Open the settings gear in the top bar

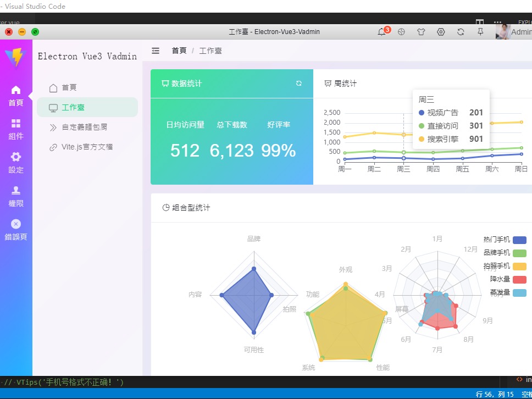441,32
